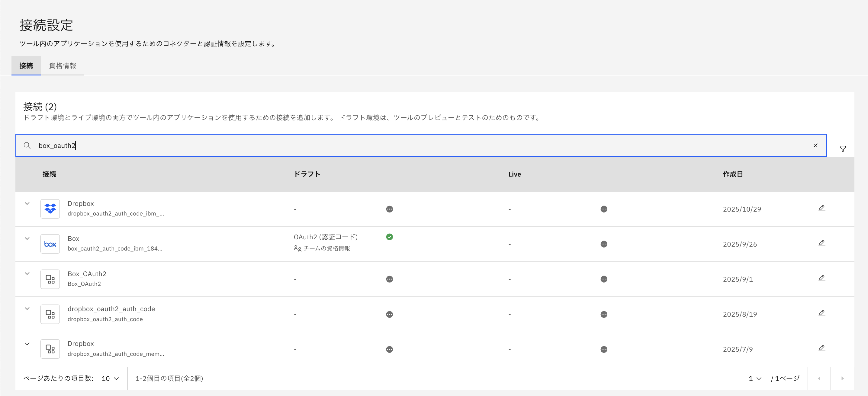Screen dimensions: 868x396
Task: Clear the search field with X
Action: tap(815, 145)
